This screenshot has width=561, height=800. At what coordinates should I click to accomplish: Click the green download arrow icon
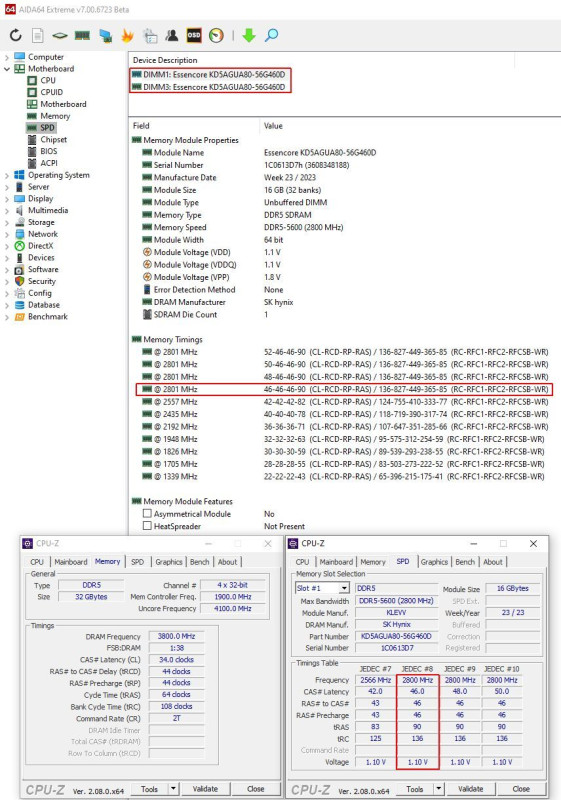tap(248, 35)
